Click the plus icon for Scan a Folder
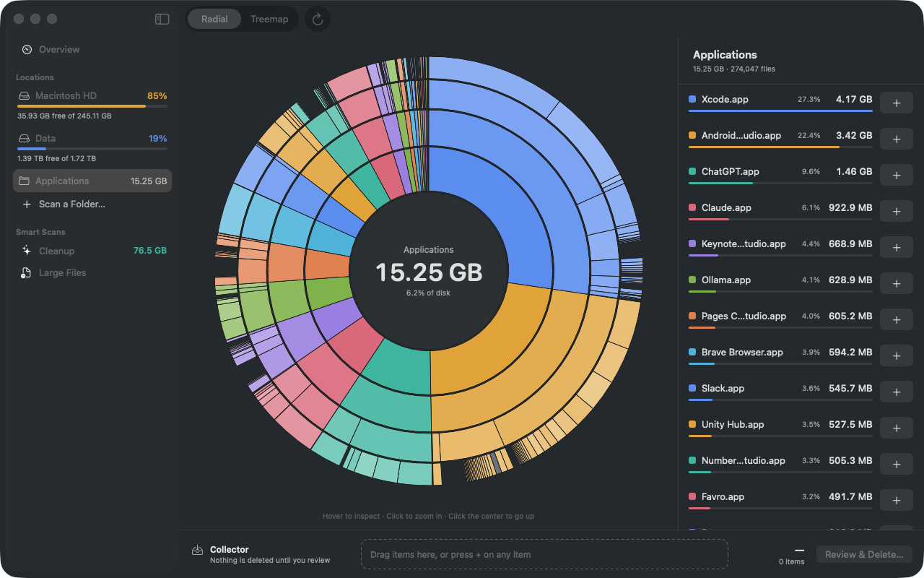Image resolution: width=924 pixels, height=578 pixels. [27, 204]
